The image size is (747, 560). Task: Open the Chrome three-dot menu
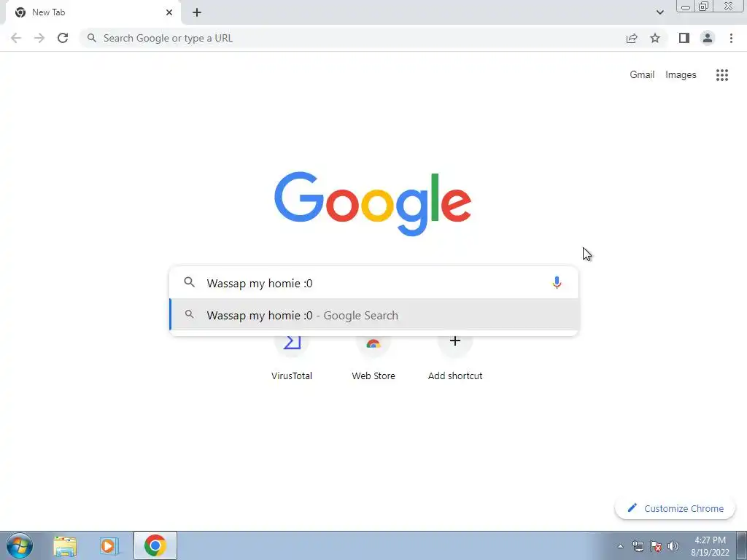pyautogui.click(x=731, y=38)
